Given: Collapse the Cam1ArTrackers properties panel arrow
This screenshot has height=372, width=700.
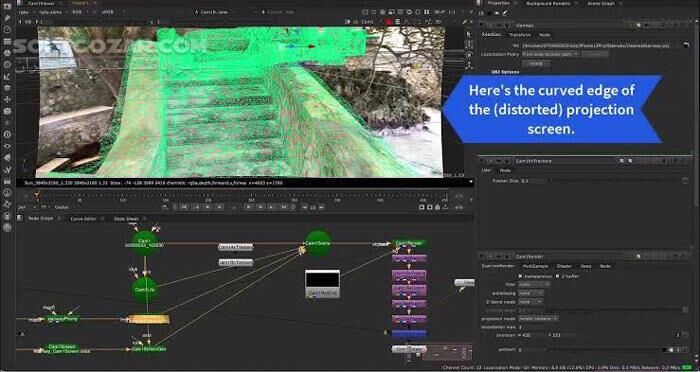Looking at the screenshot, I should pyautogui.click(x=482, y=161).
